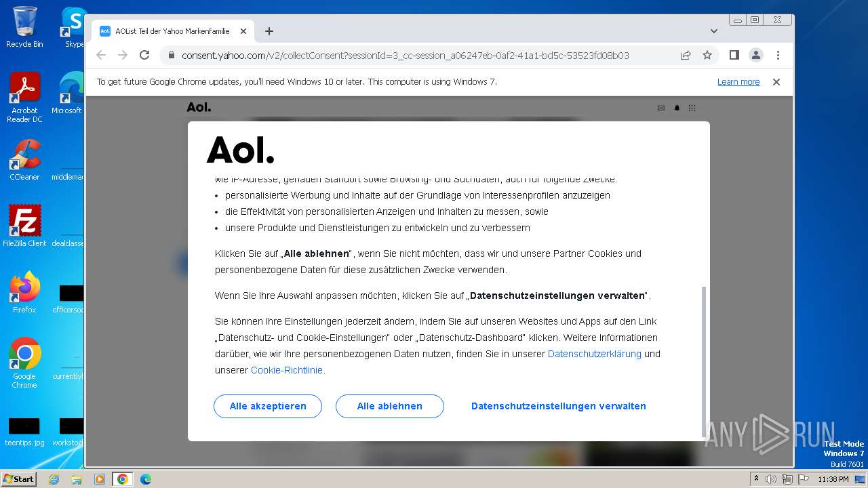The height and width of the screenshot is (488, 868).
Task: Click the Alle akzeptieren button
Action: (268, 406)
